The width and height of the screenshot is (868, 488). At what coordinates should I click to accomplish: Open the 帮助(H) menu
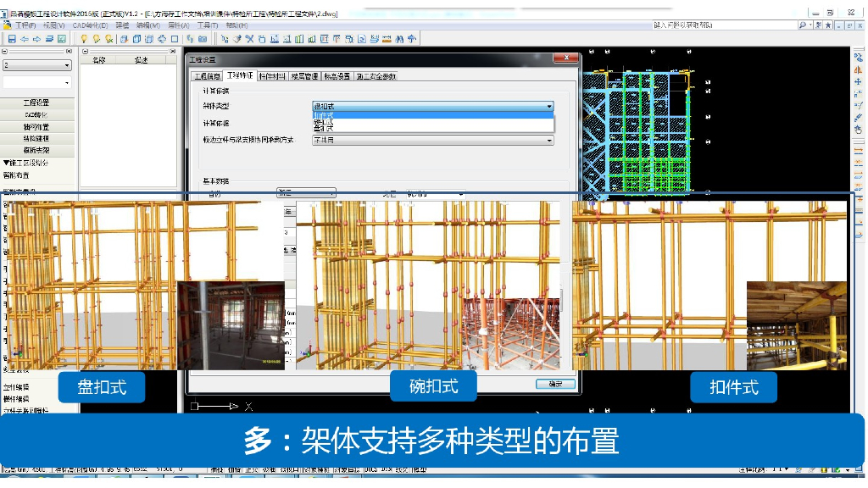(x=237, y=25)
